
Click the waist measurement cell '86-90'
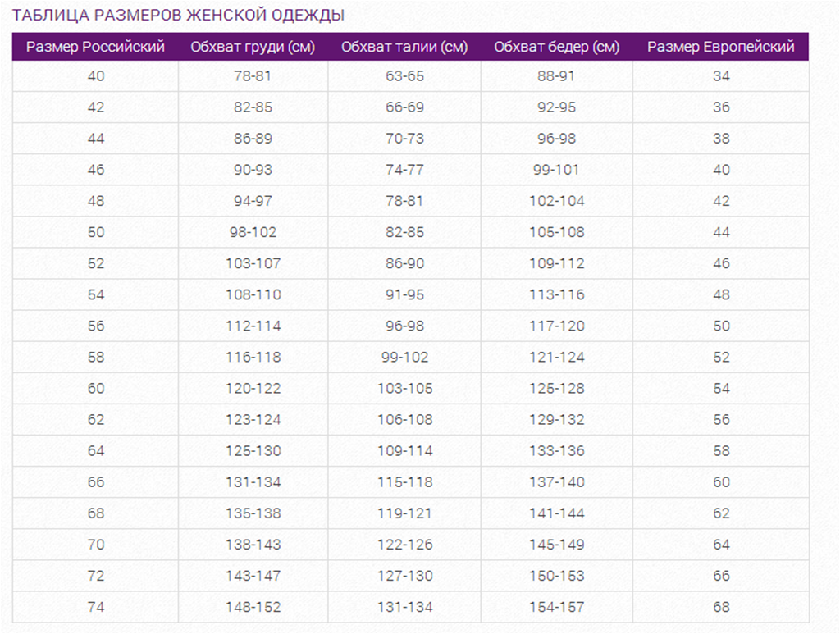[x=404, y=263]
